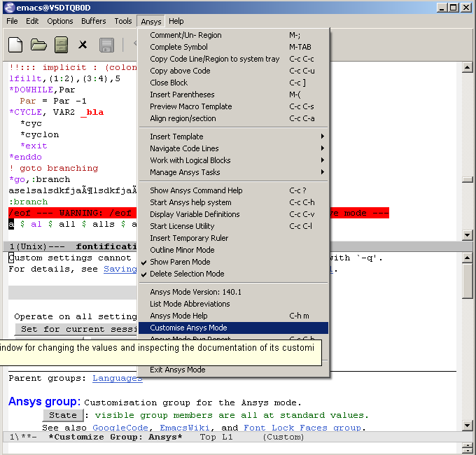Click upper pane scrollbar down arrow
This screenshot has height=455, width=476.
click(467, 234)
